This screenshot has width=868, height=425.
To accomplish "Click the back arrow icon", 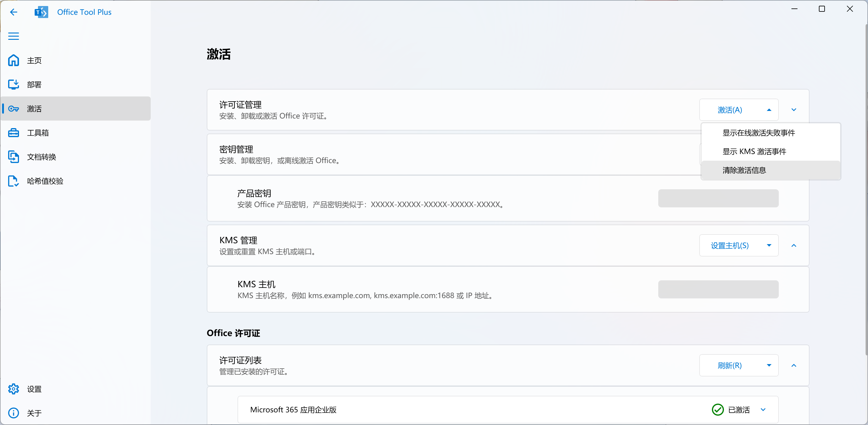I will pyautogui.click(x=14, y=12).
